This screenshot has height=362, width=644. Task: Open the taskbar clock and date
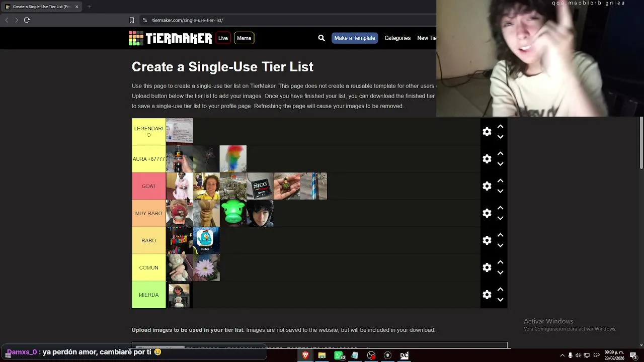click(x=614, y=355)
